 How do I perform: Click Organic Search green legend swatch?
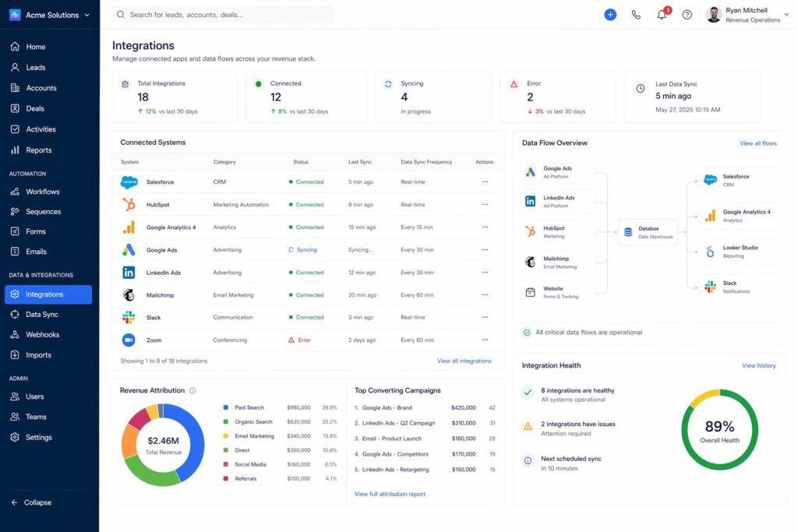click(x=225, y=421)
